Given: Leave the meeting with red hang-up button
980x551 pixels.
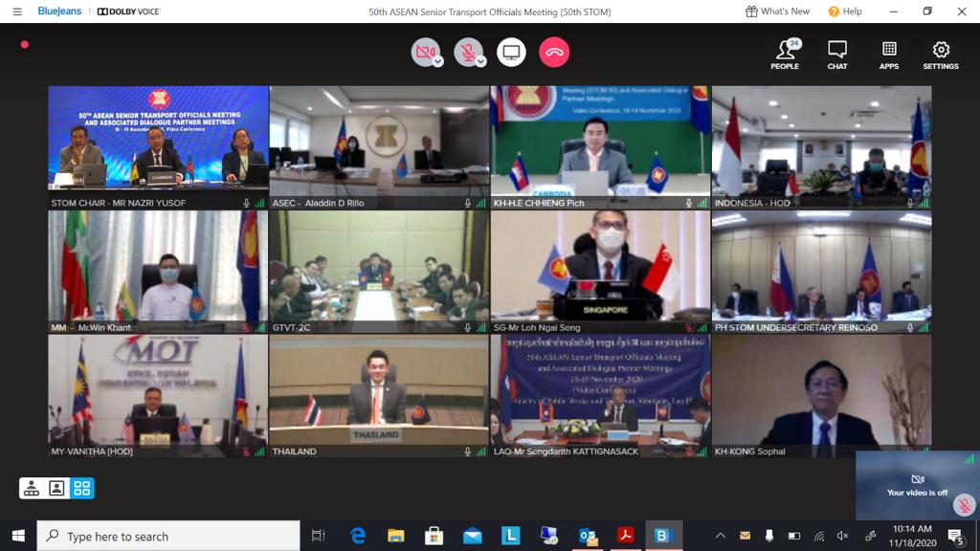Looking at the screenshot, I should (553, 53).
